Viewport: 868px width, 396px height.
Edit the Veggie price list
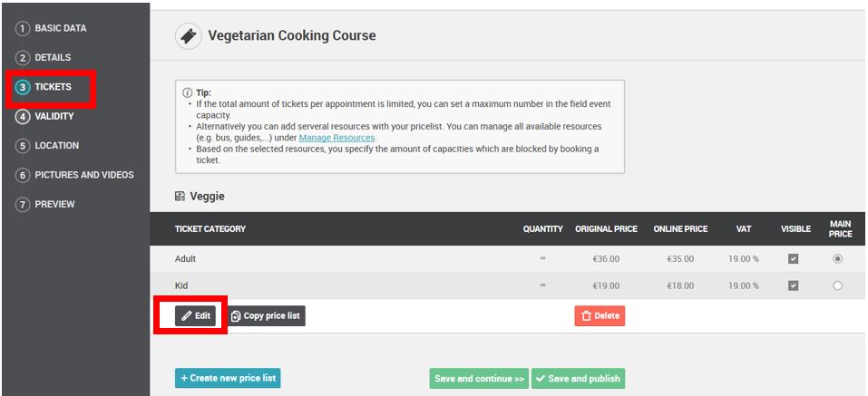[x=195, y=316]
